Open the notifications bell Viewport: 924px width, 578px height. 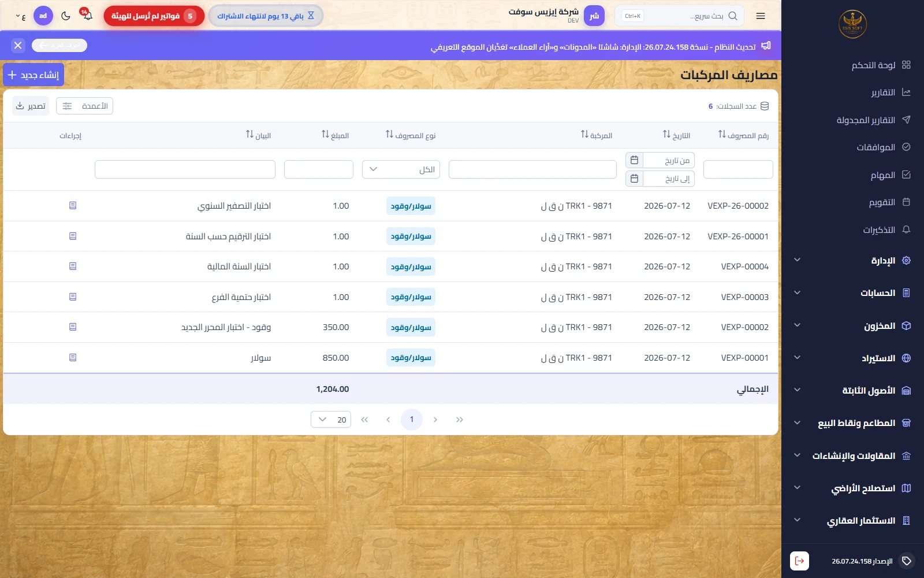point(87,16)
